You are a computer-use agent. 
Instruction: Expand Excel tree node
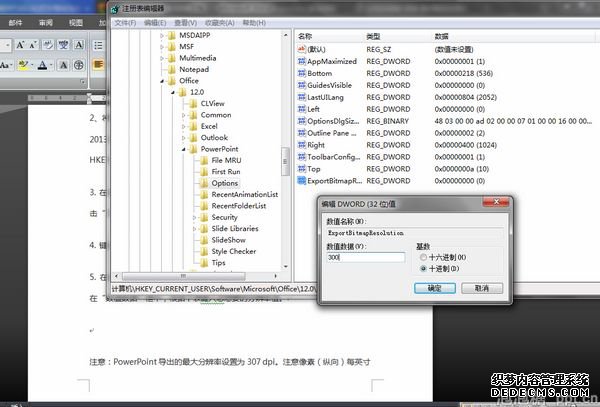[x=183, y=126]
